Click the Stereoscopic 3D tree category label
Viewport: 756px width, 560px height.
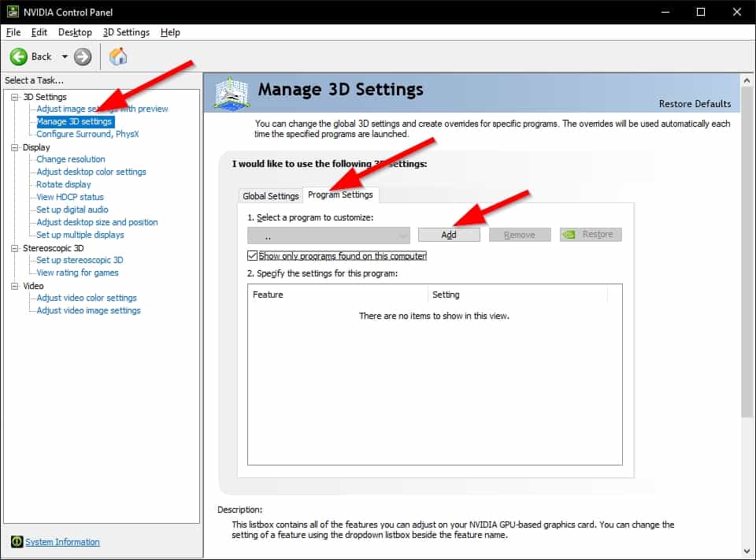coord(53,248)
